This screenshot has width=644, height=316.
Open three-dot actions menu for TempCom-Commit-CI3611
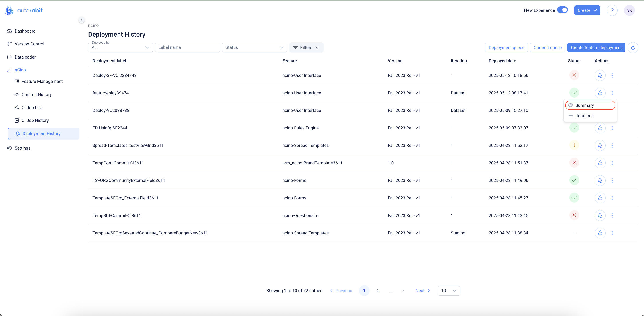click(612, 163)
